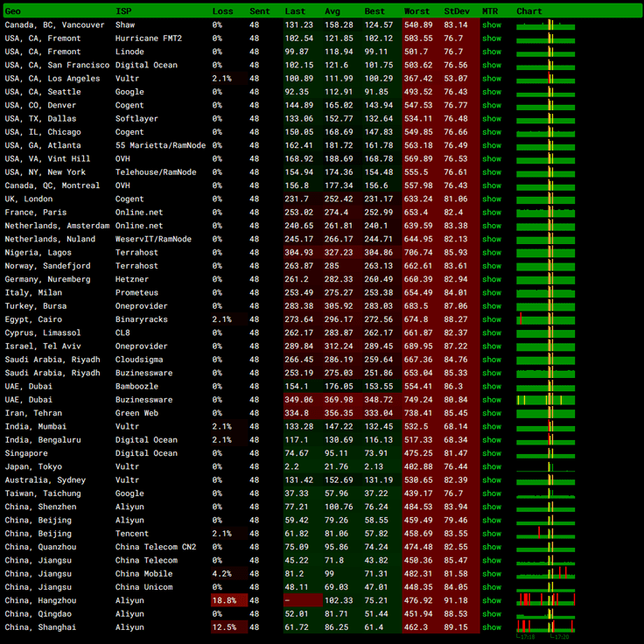Open show link for Norway Sandefjord
This screenshot has height=644, width=644.
pyautogui.click(x=492, y=266)
